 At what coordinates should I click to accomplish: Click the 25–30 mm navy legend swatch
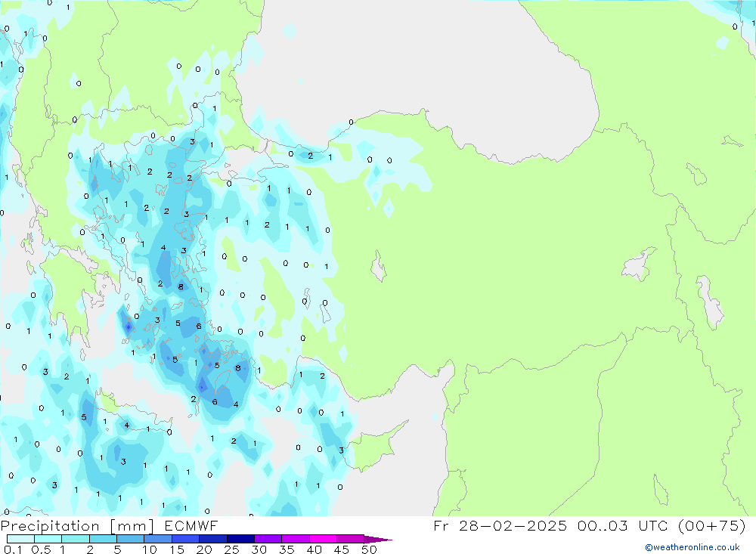tap(240, 539)
